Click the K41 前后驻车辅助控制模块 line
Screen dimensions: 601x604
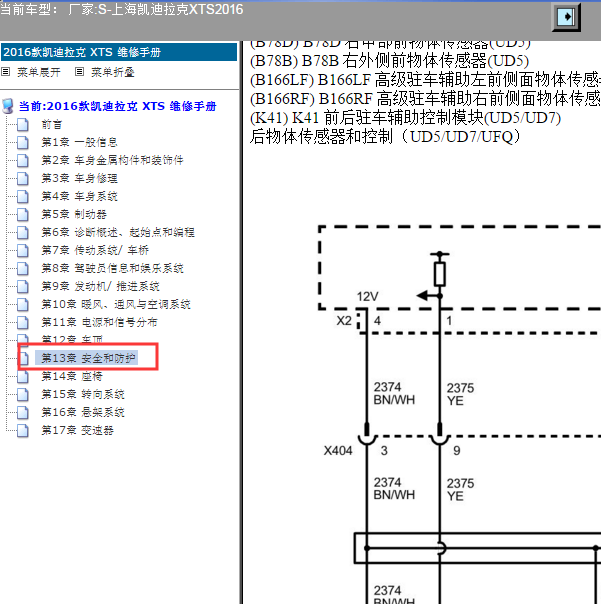(405, 118)
